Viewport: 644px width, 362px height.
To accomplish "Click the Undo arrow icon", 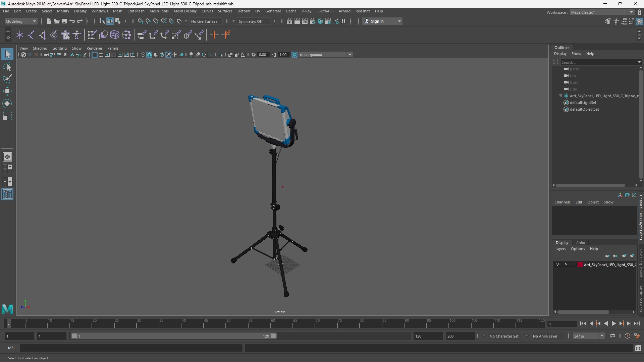I will [72, 21].
